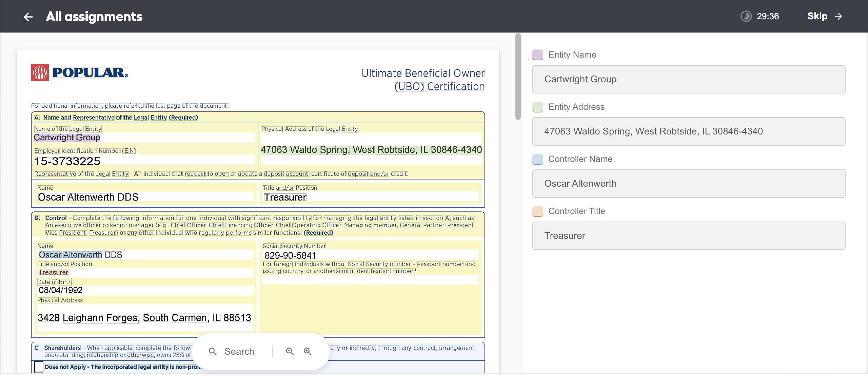The width and height of the screenshot is (868, 376).
Task: Click the Social Security Number label
Action: [x=294, y=246]
